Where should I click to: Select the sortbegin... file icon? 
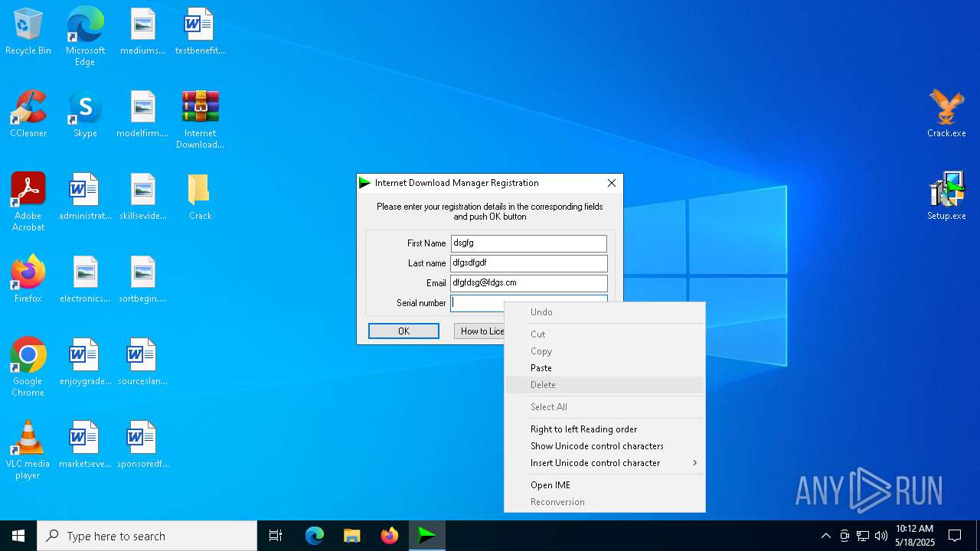pos(142,280)
